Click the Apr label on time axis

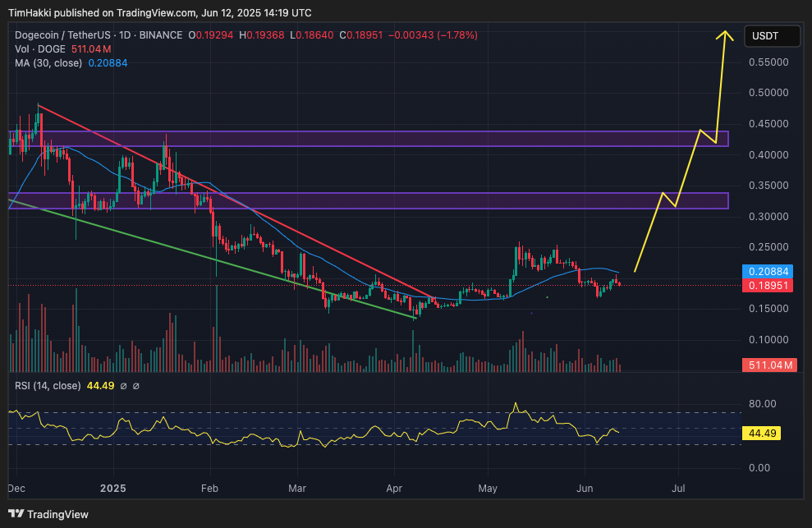[x=394, y=489]
